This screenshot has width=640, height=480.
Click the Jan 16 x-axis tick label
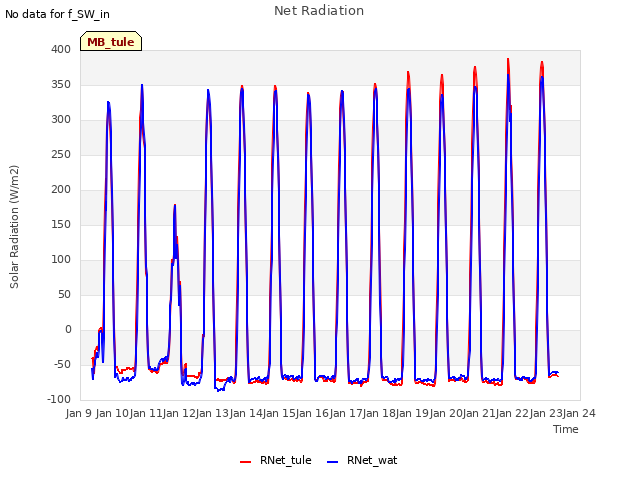313,413
